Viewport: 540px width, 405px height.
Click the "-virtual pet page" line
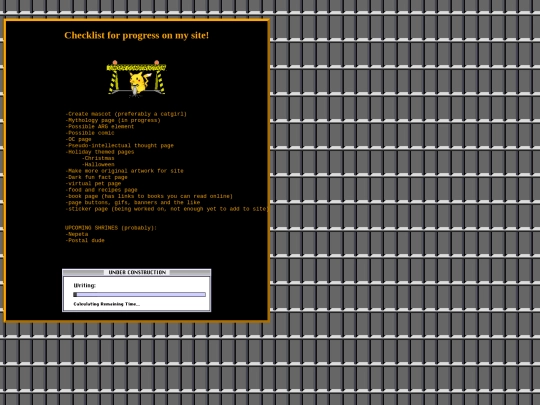coord(93,184)
